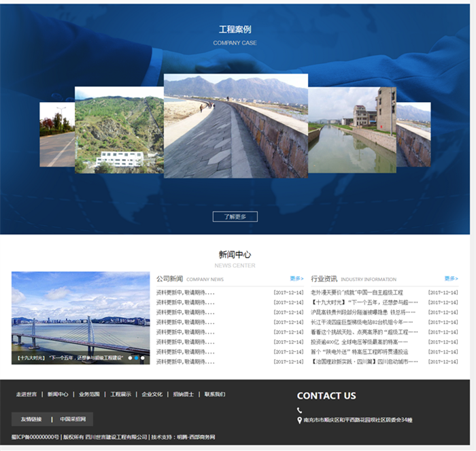Click the 了解更多 button
Image resolution: width=476 pixels, height=451 pixels.
[x=235, y=217]
